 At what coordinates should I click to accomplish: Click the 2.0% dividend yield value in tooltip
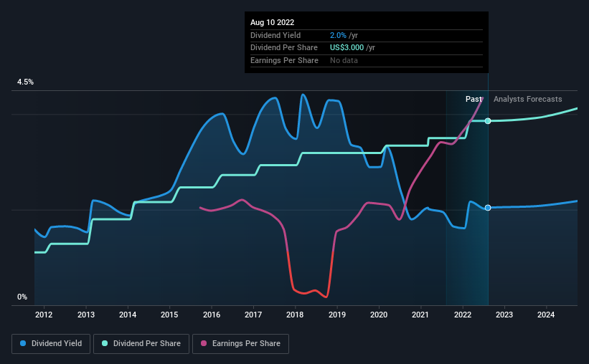tap(338, 35)
